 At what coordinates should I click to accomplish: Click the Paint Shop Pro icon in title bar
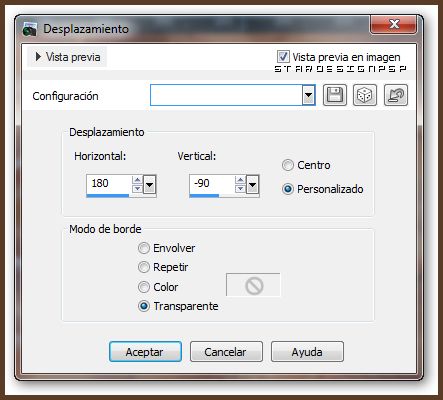click(30, 29)
